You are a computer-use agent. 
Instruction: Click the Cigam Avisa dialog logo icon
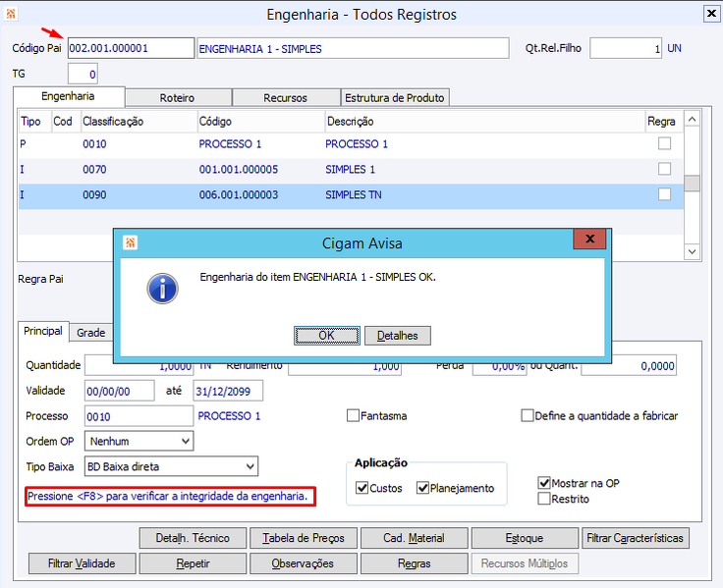point(130,242)
